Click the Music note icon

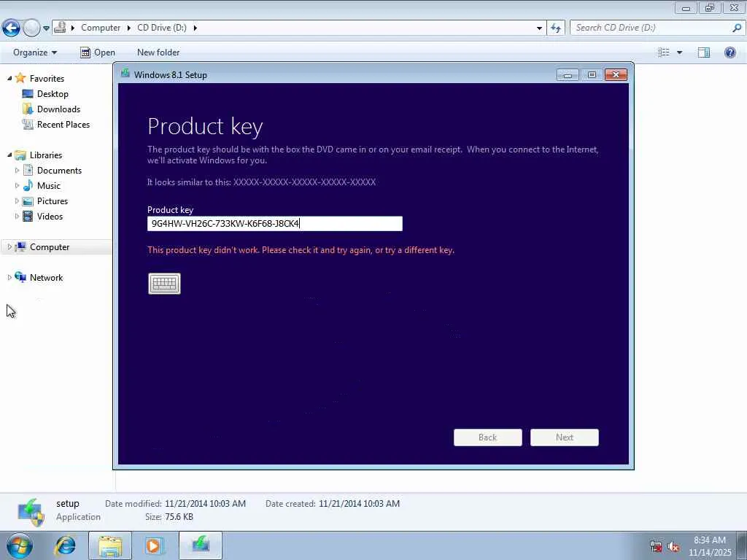point(28,185)
